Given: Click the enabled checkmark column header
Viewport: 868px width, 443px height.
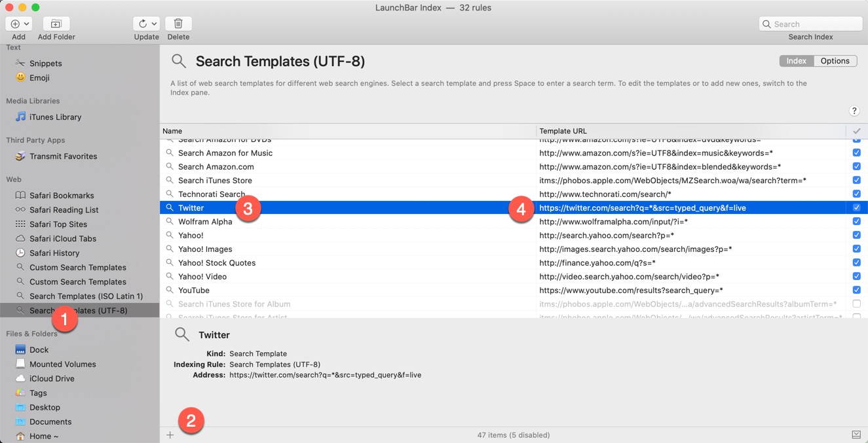Looking at the screenshot, I should (x=856, y=131).
